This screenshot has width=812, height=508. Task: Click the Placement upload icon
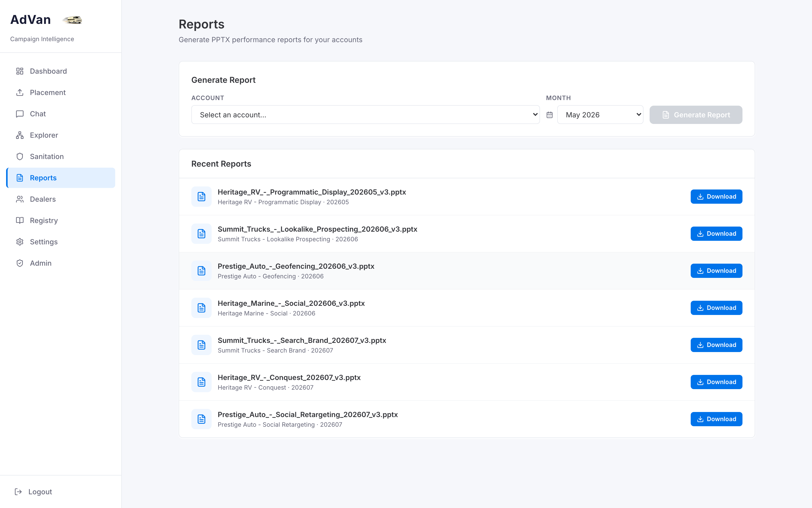[20, 92]
